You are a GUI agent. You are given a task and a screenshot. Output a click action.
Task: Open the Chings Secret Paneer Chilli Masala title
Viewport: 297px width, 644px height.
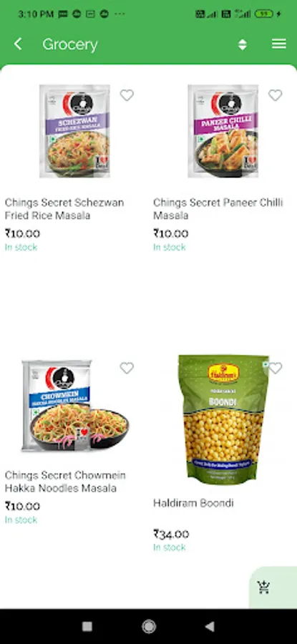coord(218,209)
